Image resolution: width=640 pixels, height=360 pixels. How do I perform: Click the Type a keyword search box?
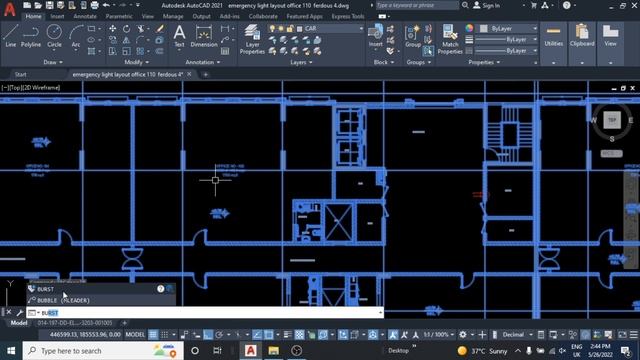point(417,5)
